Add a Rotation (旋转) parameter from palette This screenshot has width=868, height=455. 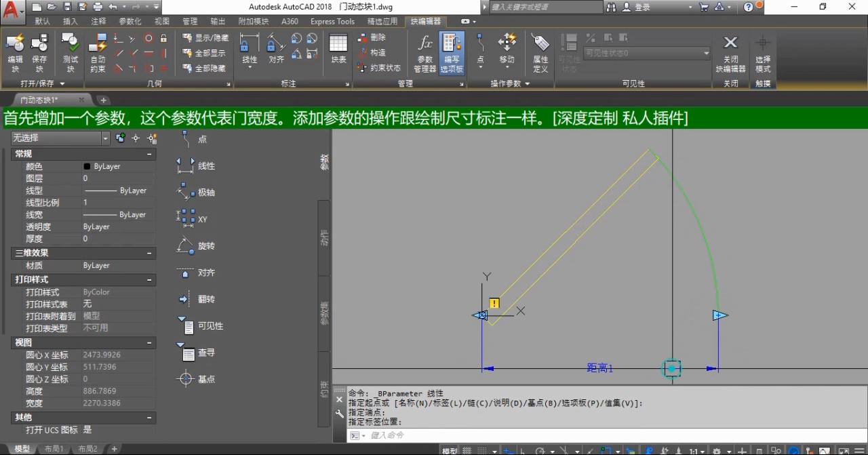196,245
